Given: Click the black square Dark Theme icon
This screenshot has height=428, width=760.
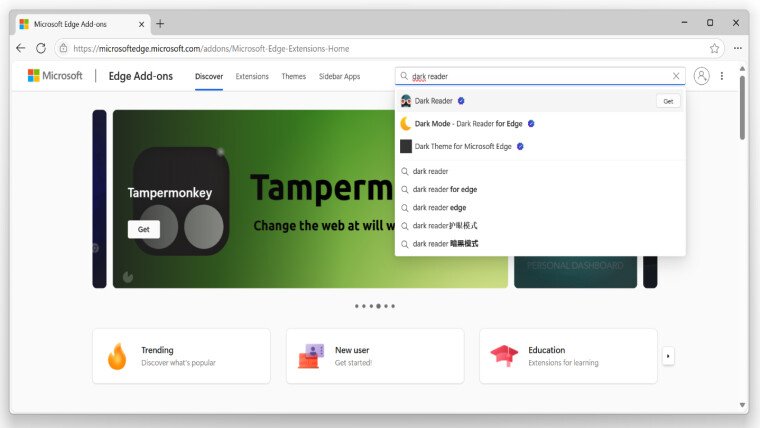Looking at the screenshot, I should point(406,146).
